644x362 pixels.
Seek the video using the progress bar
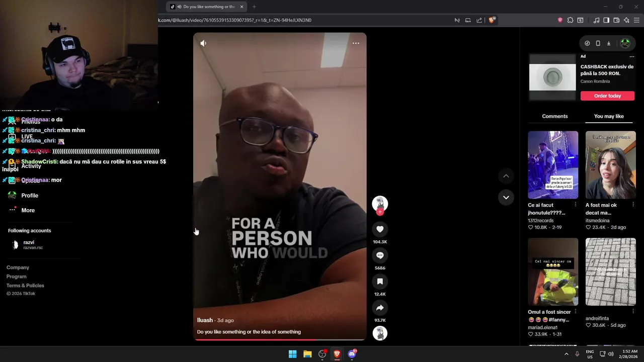[280, 339]
